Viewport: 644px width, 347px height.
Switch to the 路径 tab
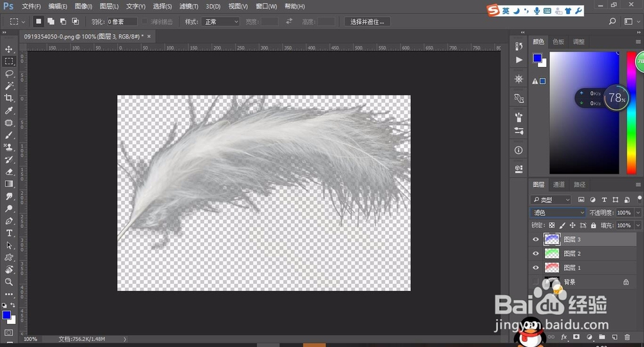(x=580, y=184)
